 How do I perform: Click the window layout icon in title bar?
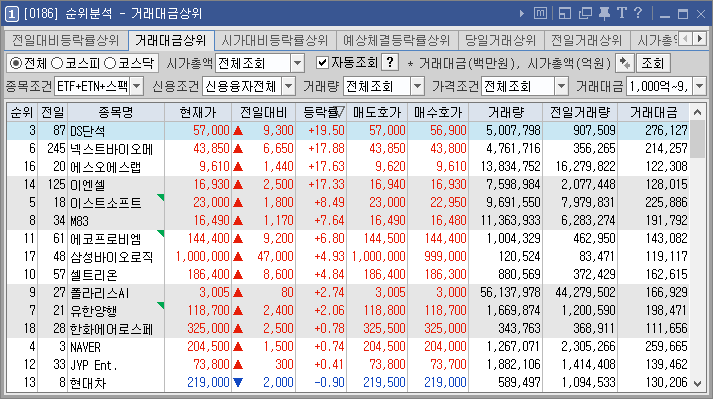pos(565,14)
